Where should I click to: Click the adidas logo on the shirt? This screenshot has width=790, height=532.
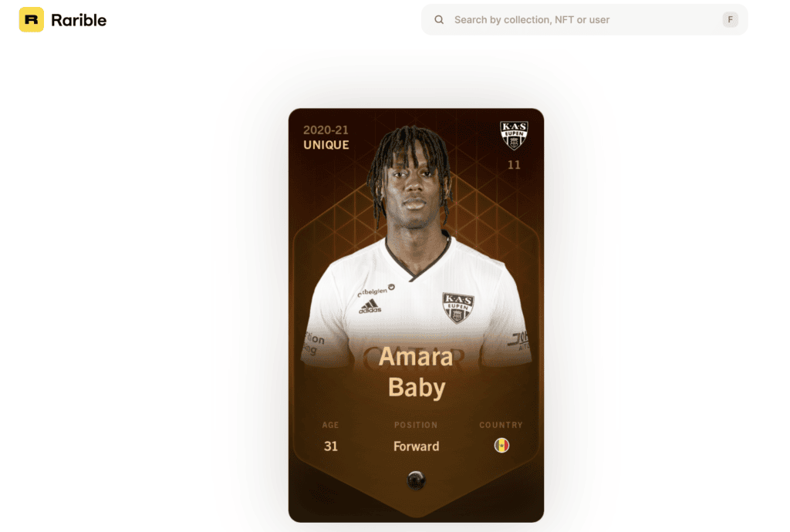coord(370,307)
